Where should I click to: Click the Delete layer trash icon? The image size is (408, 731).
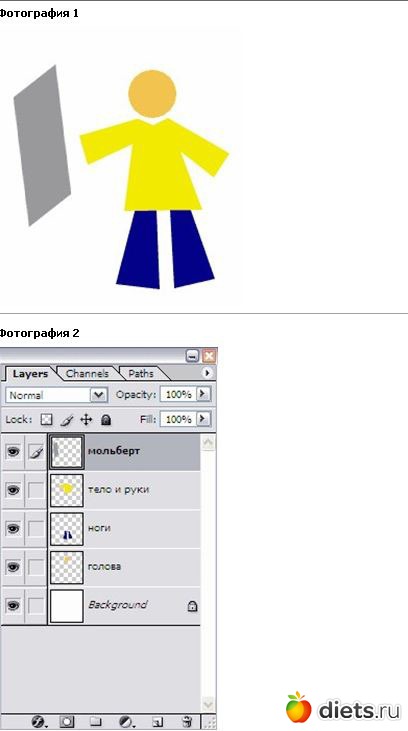(x=187, y=722)
